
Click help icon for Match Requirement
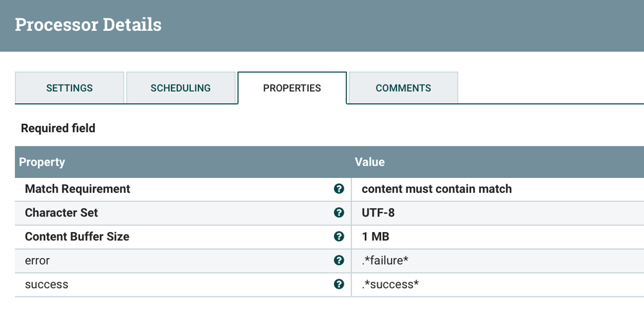click(339, 189)
